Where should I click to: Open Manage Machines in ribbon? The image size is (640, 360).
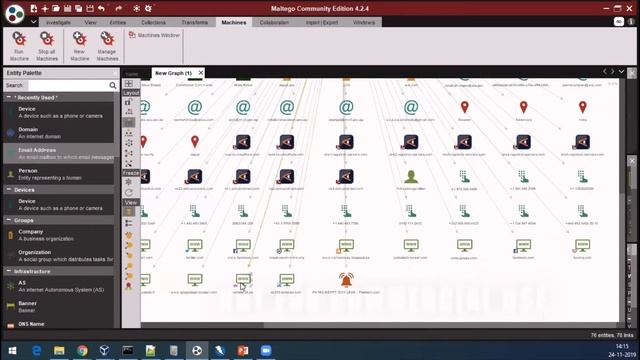pos(107,46)
